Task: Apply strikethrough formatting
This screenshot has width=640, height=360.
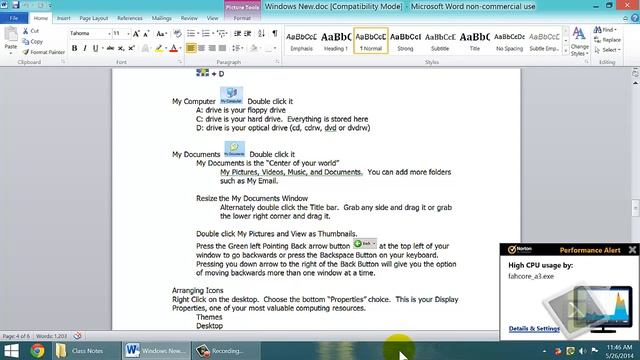Action: pos(110,48)
